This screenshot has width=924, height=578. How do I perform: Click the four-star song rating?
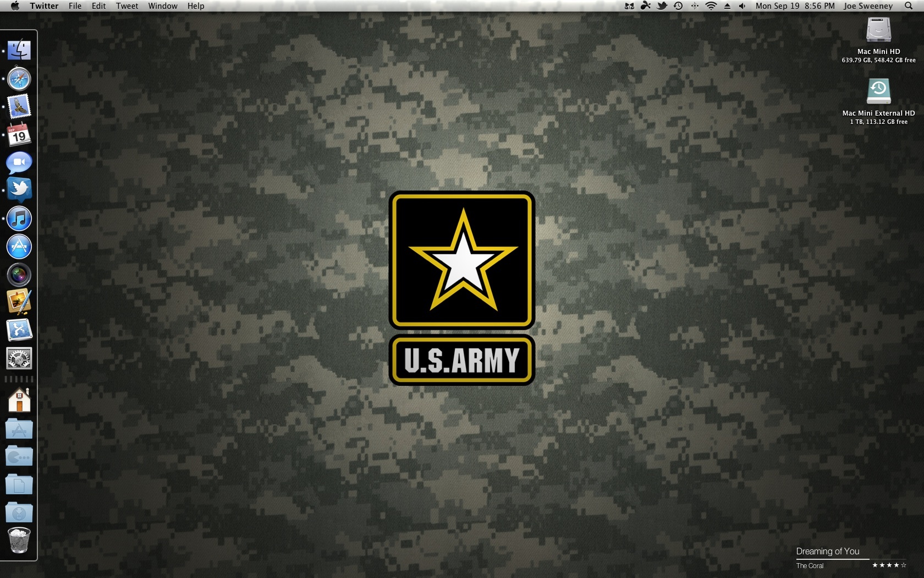(x=889, y=565)
